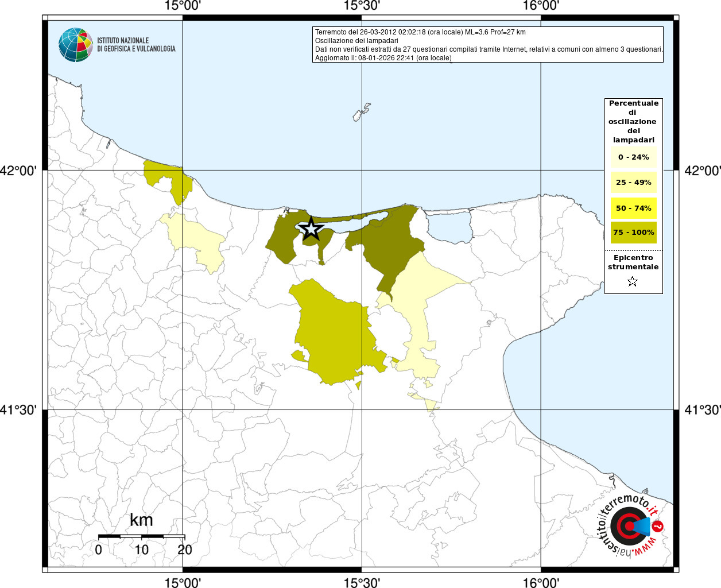721x588 pixels.
Task: Click the star symbol in the legend
Action: pos(633,281)
